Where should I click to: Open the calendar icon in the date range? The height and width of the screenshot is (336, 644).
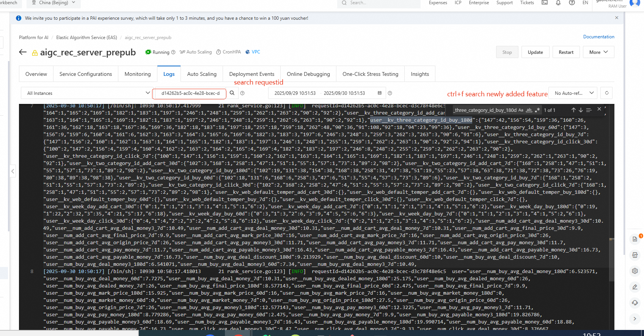coord(380,93)
